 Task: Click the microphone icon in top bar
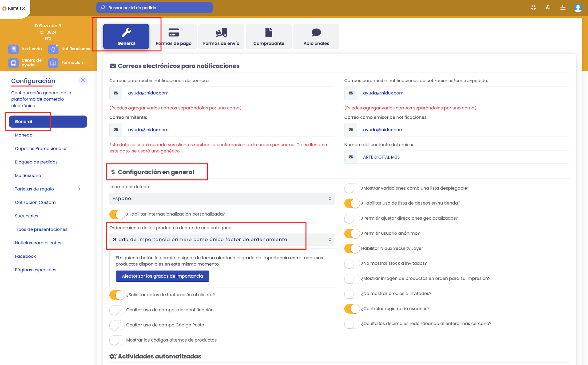pyautogui.click(x=548, y=8)
